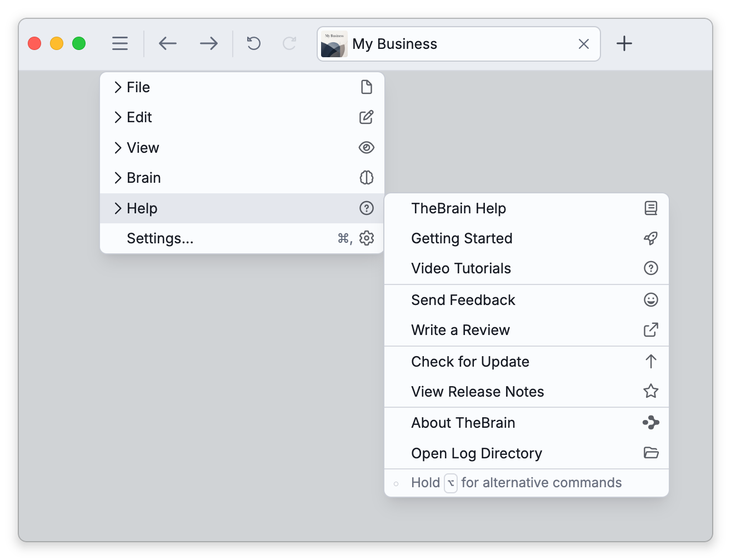Expand the Edit menu chevron
The width and height of the screenshot is (731, 560).
pyautogui.click(x=118, y=117)
